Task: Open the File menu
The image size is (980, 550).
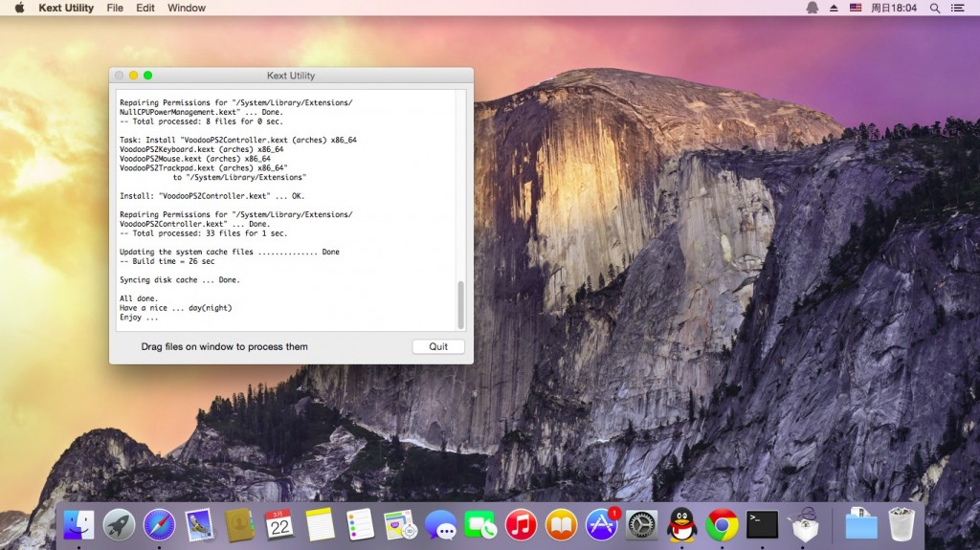Action: click(x=115, y=8)
